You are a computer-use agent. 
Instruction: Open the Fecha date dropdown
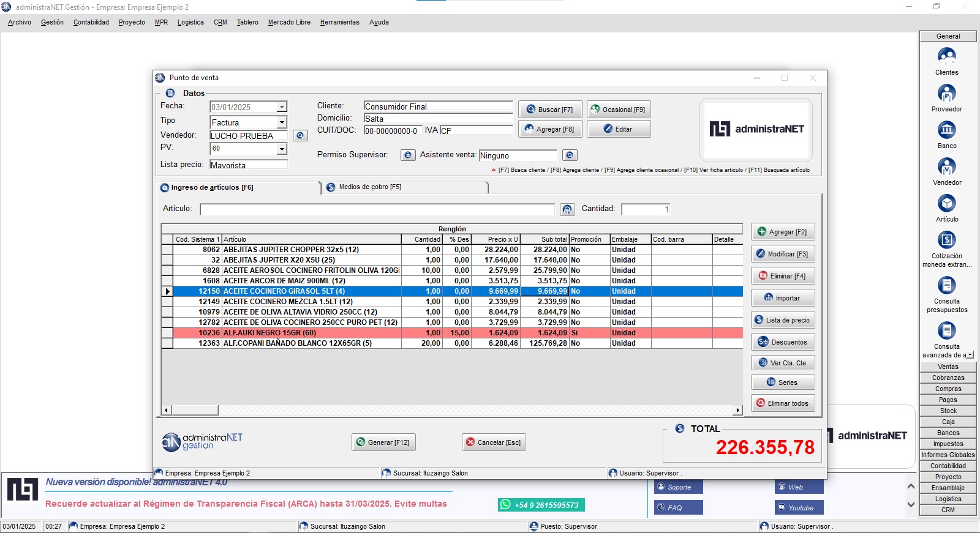(282, 107)
